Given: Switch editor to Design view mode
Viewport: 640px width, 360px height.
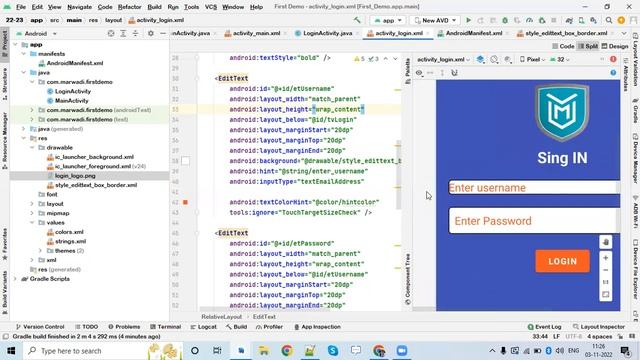Looking at the screenshot, I should click(615, 47).
